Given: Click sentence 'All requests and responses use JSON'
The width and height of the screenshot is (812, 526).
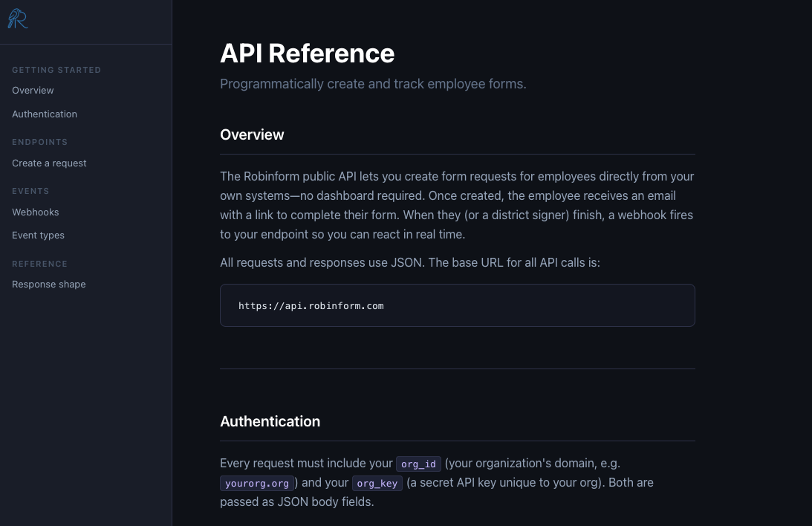Looking at the screenshot, I should pyautogui.click(x=321, y=262).
